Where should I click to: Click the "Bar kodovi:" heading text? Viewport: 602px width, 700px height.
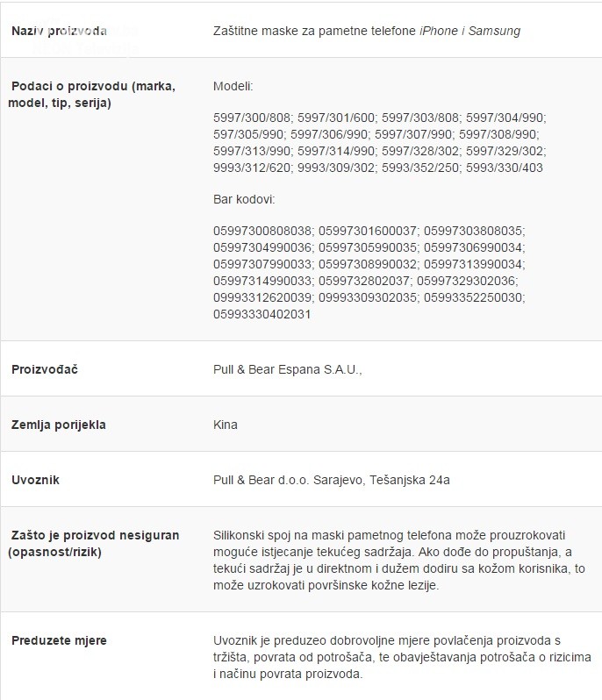[244, 199]
